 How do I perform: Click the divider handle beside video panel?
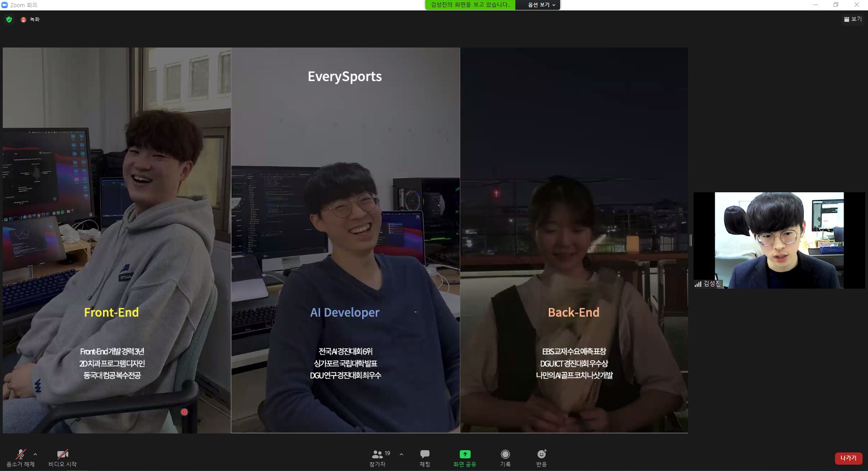point(691,240)
